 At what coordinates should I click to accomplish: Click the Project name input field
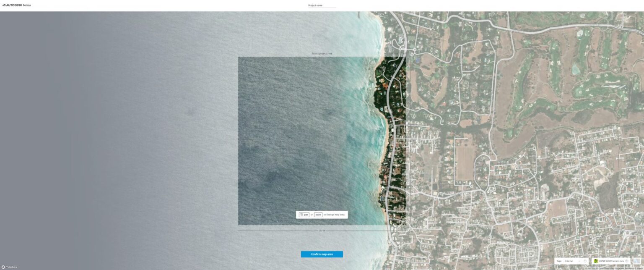322,5
